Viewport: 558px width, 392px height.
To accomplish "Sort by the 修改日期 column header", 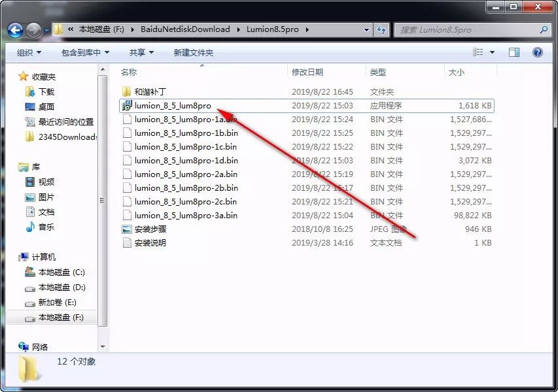I will pos(307,72).
